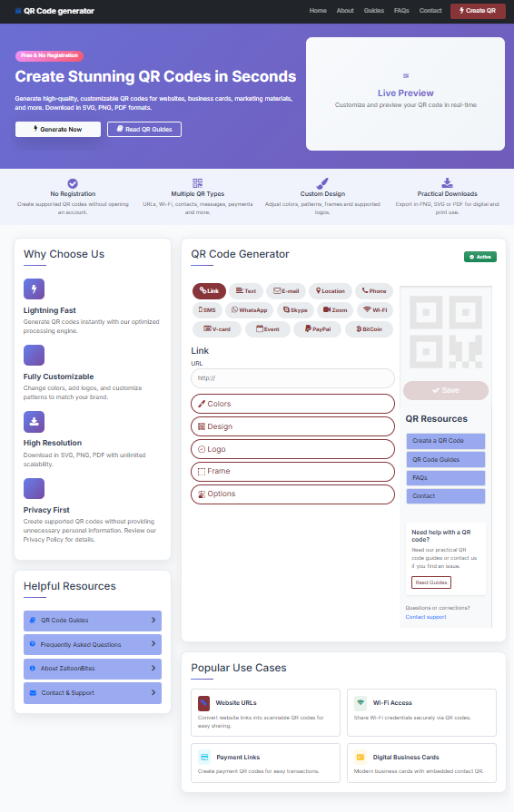Open the Home nav item
The height and width of the screenshot is (812, 514).
point(318,10)
